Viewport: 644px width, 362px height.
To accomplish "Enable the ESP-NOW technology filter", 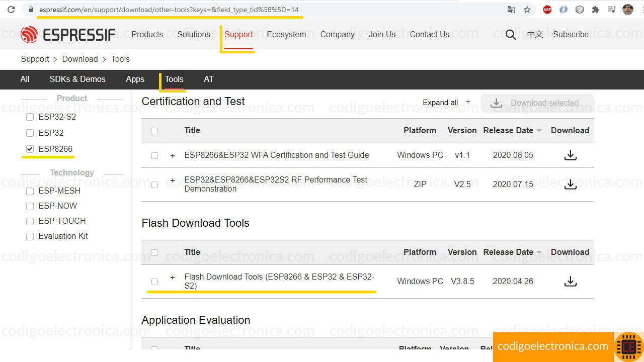I will (x=30, y=206).
